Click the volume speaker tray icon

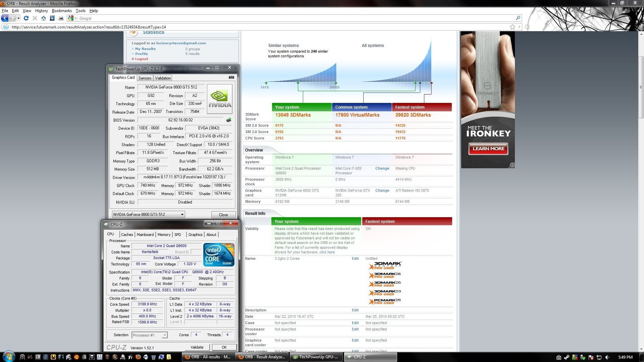click(x=607, y=357)
